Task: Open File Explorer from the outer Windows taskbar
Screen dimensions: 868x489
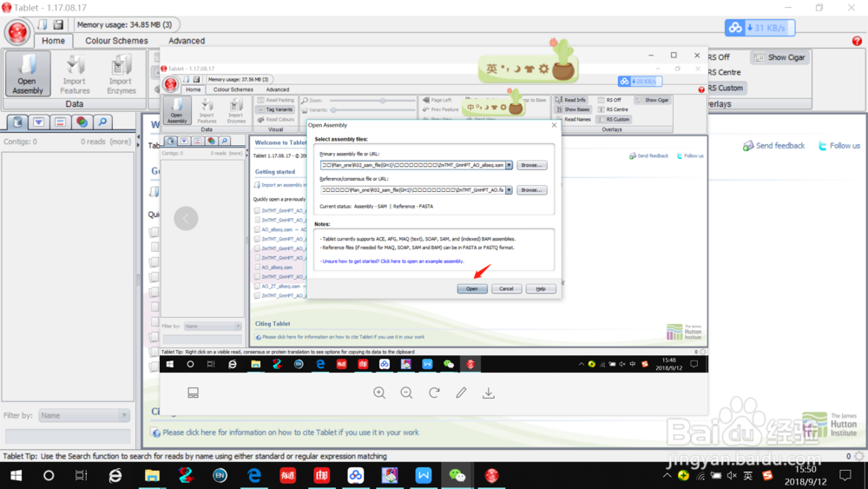Action: pos(152,475)
